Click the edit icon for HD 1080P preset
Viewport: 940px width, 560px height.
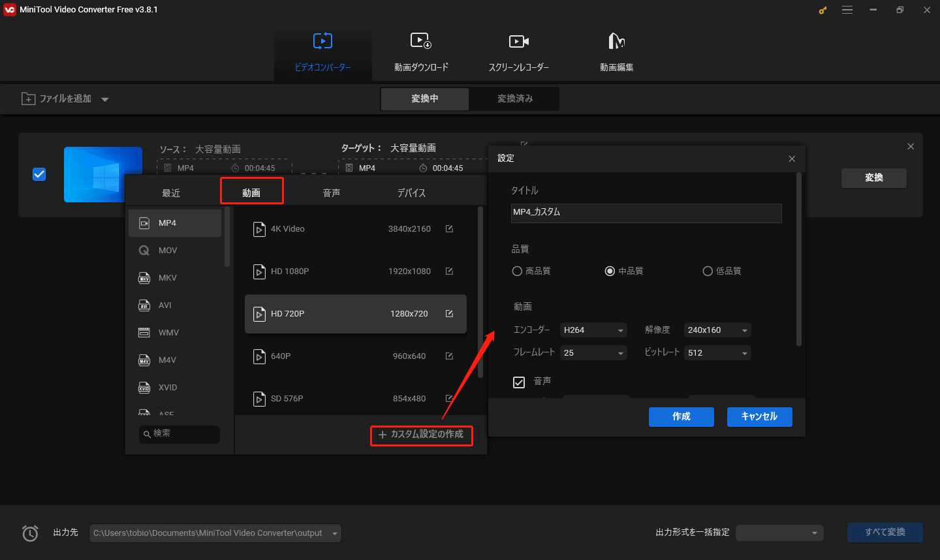point(449,272)
